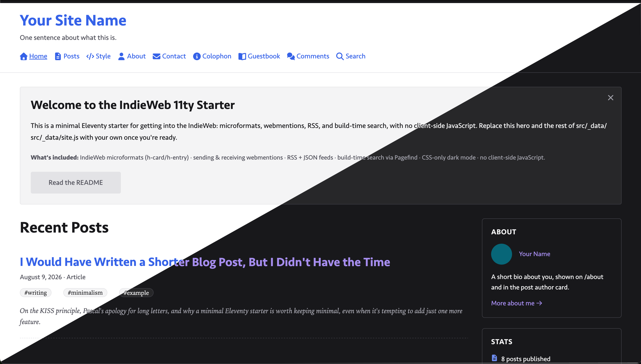
Task: Click the document icon beside 8 posts published
Action: tap(494, 358)
